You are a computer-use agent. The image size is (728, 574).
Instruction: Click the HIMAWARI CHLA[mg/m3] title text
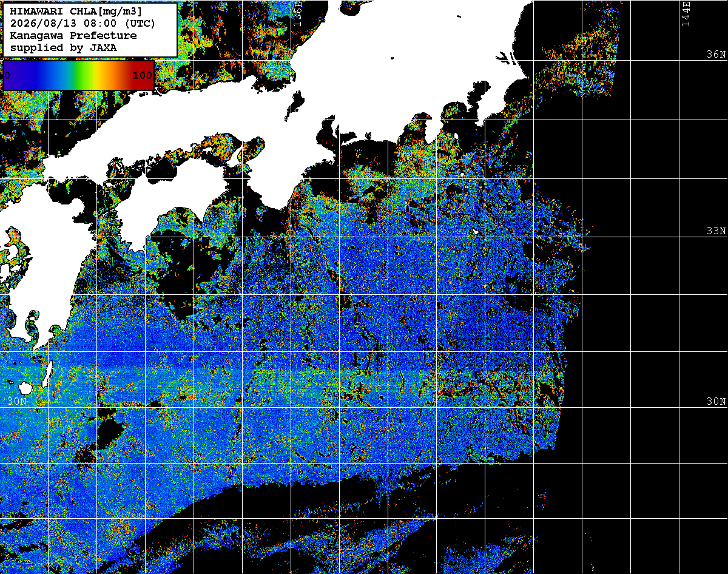76,12
